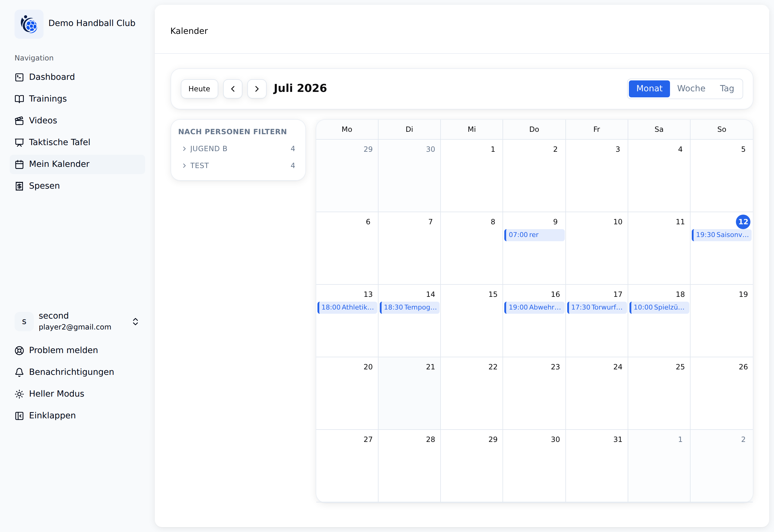Open the Dashboard page
Image resolution: width=774 pixels, height=532 pixels.
[77, 77]
